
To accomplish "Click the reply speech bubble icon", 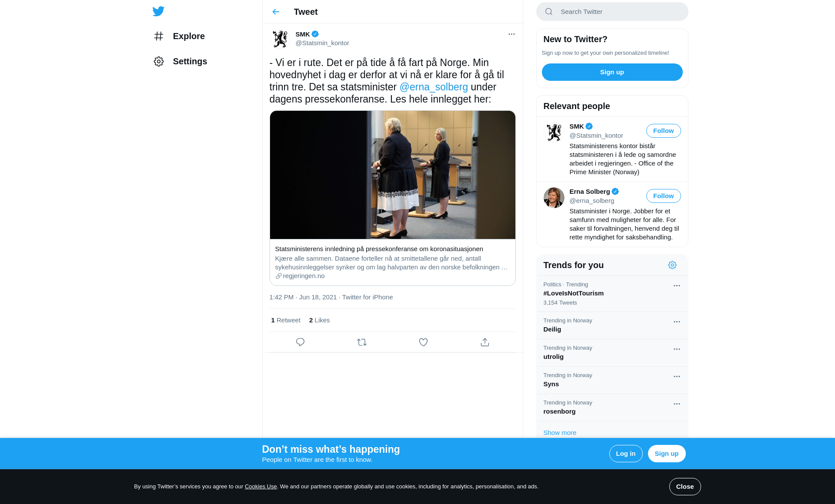I will click(x=300, y=342).
